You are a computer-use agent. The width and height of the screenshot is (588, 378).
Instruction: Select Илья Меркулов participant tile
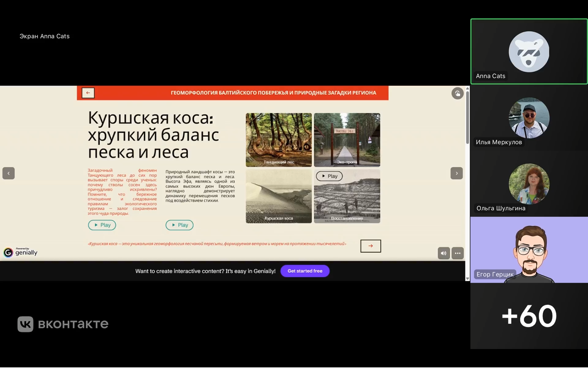tap(529, 118)
